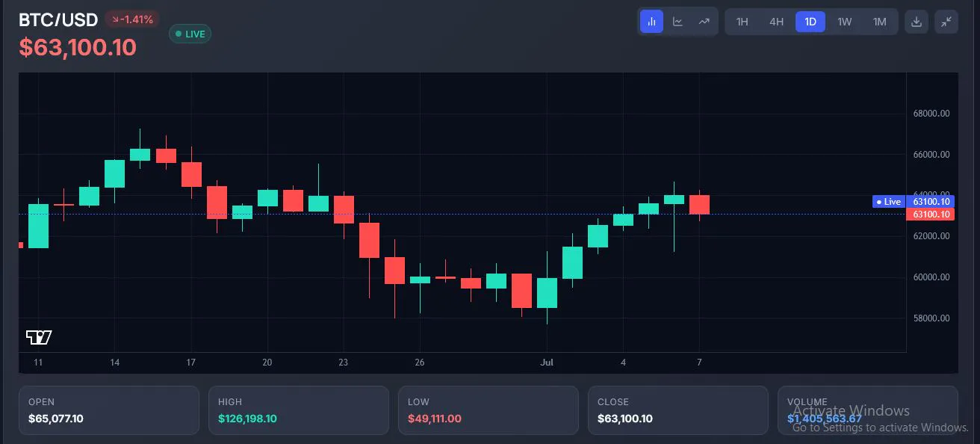Screen dimensions: 980x444
Task: Click the 4 date label on time axis
Action: (x=623, y=363)
